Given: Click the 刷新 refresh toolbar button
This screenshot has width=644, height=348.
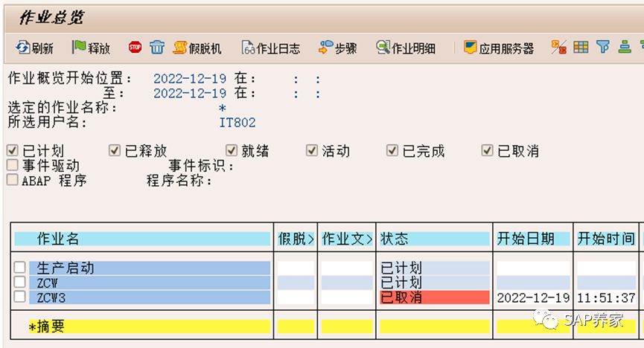Looking at the screenshot, I should [34, 48].
